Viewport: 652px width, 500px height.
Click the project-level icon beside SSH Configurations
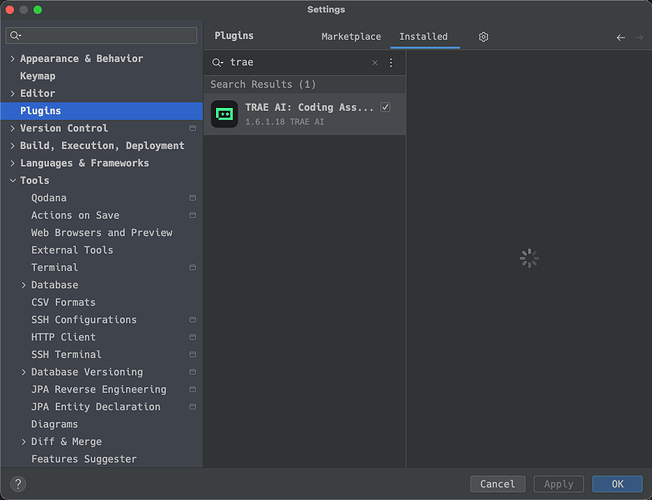tap(193, 320)
